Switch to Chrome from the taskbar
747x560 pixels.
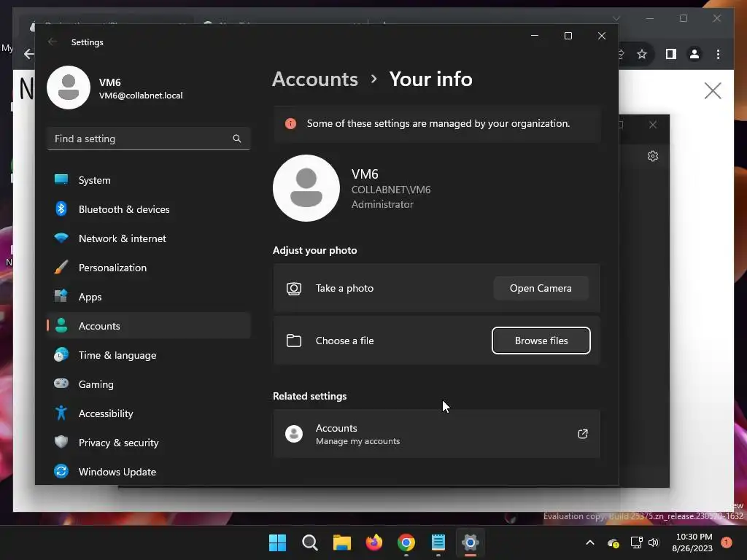pyautogui.click(x=406, y=542)
